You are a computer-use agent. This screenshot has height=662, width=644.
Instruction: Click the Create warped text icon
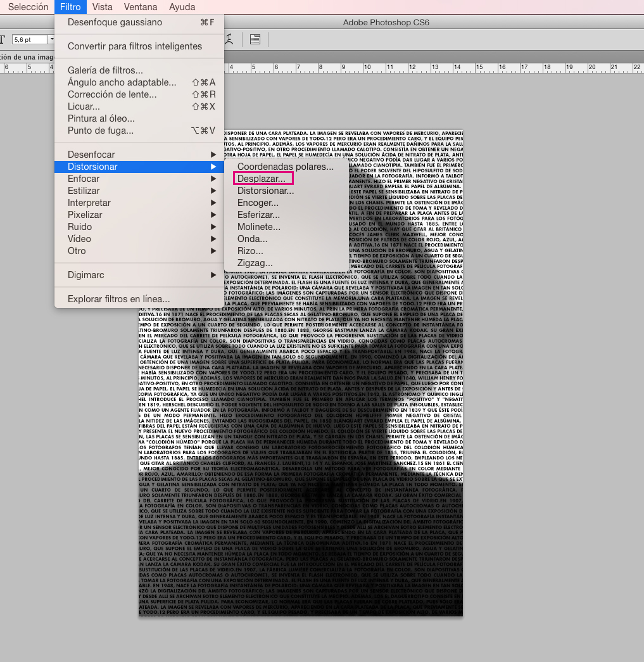[x=229, y=39]
